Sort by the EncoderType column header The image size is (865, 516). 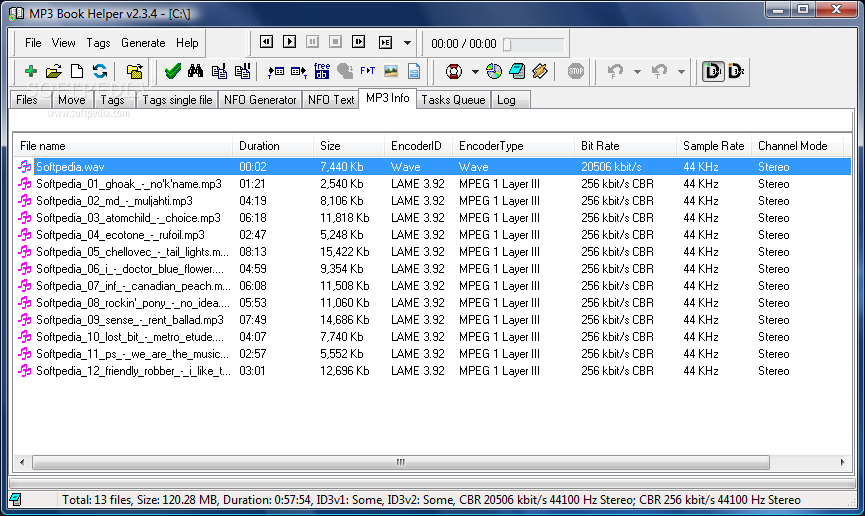pos(513,146)
